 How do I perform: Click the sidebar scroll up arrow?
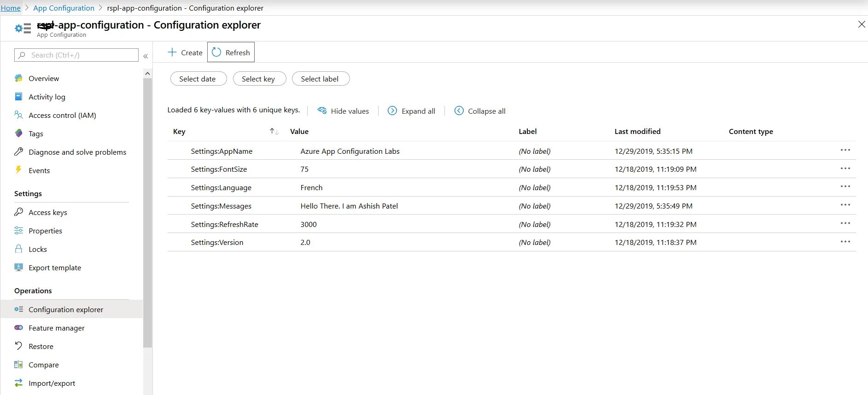coord(147,73)
